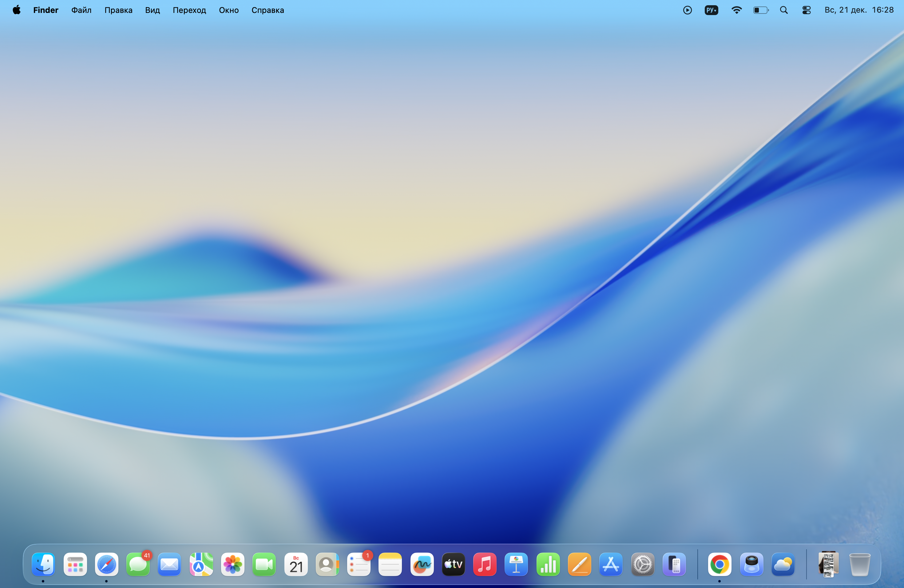Expand the Wi-Fi status menu

pos(736,10)
